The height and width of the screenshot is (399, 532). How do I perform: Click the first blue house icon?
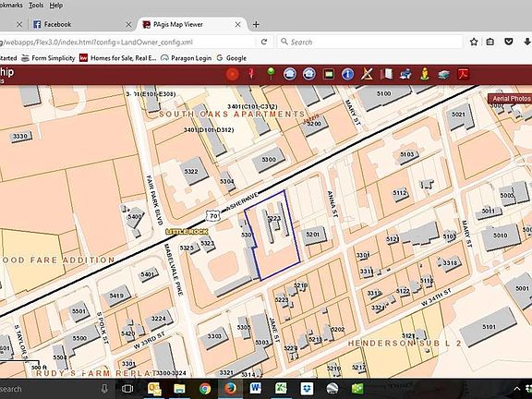[289, 74]
